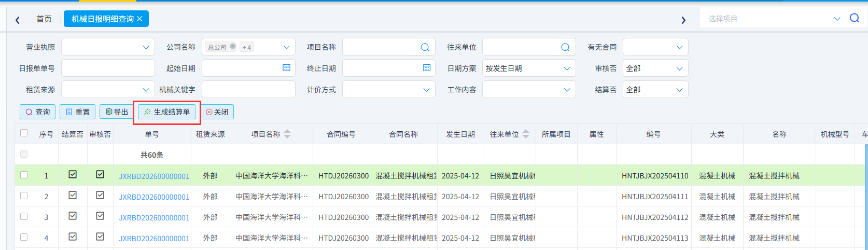Click the 项目名称 input field

tap(389, 47)
